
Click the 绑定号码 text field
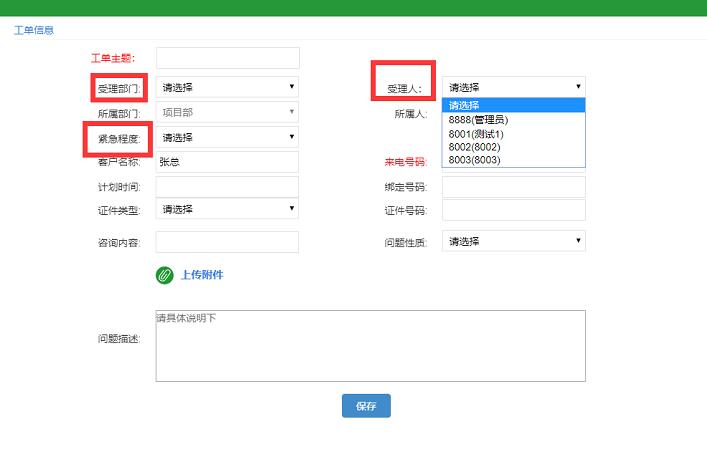pos(513,186)
